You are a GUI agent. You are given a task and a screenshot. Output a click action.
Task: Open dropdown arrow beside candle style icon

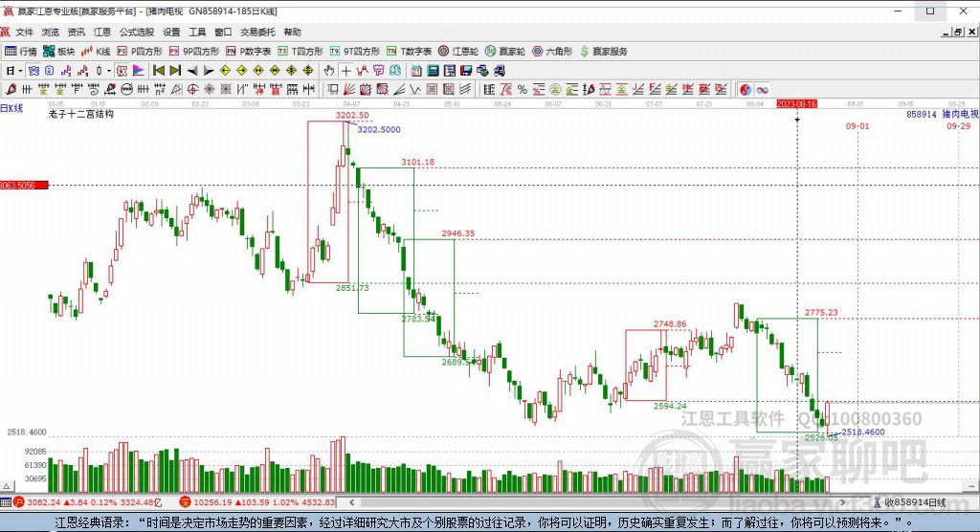tap(109, 71)
